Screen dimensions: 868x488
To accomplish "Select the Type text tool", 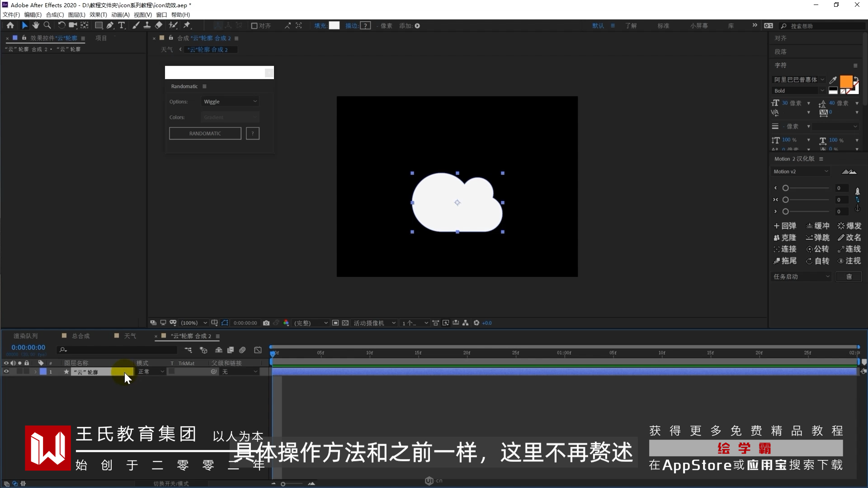I will point(121,25).
